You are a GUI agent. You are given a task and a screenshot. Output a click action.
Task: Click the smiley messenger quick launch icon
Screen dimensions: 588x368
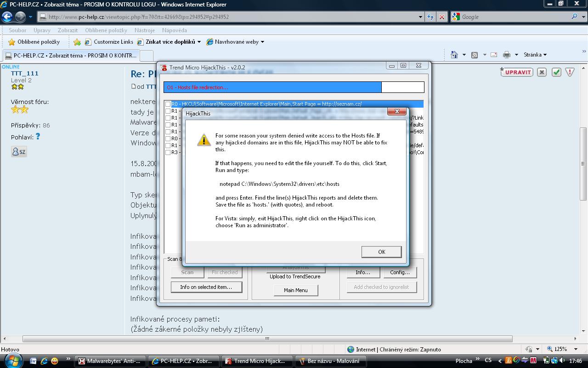pyautogui.click(x=55, y=361)
